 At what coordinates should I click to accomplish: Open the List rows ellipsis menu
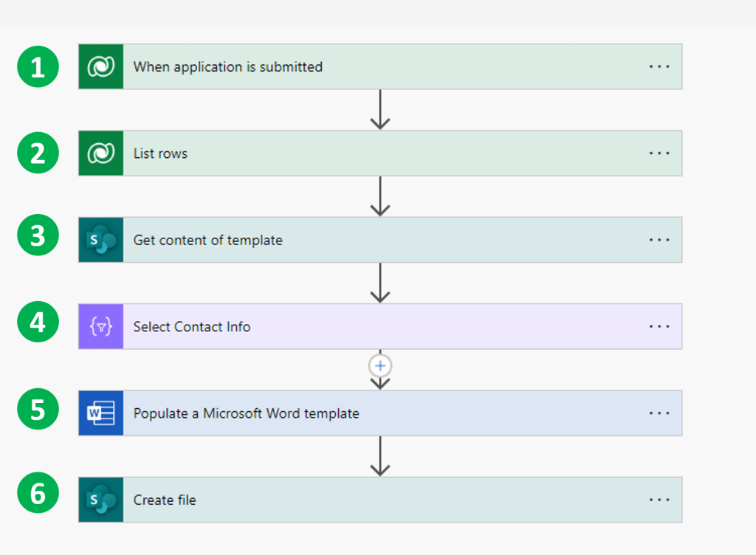point(659,154)
